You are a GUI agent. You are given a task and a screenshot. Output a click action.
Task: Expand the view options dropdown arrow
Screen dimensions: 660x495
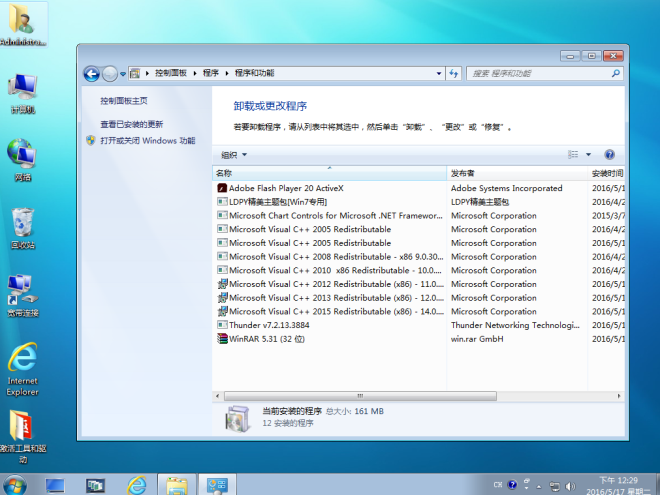588,154
